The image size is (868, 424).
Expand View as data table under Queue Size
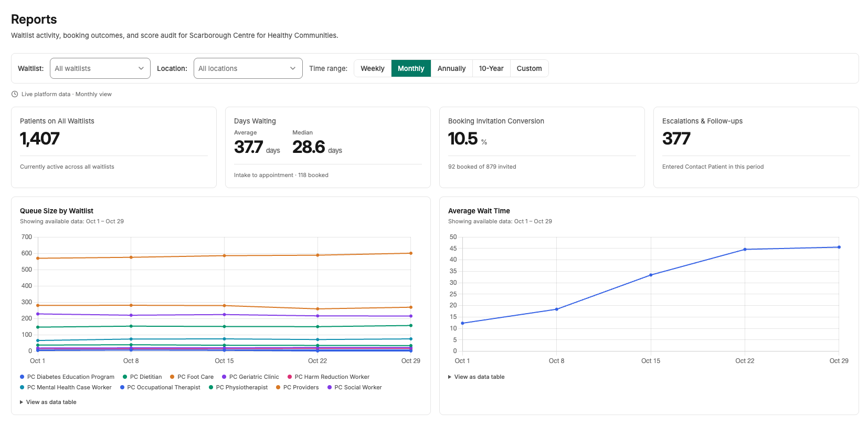coord(48,402)
